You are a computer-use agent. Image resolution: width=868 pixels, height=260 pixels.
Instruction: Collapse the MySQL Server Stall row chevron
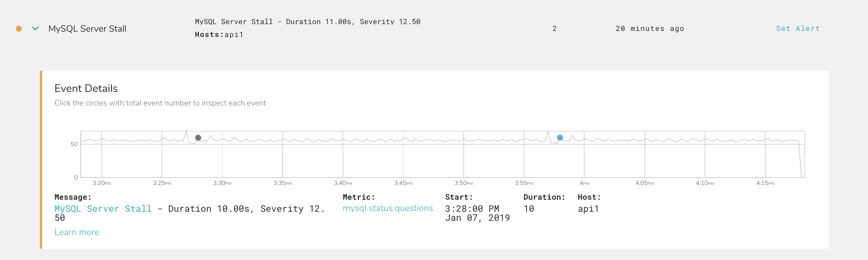35,29
